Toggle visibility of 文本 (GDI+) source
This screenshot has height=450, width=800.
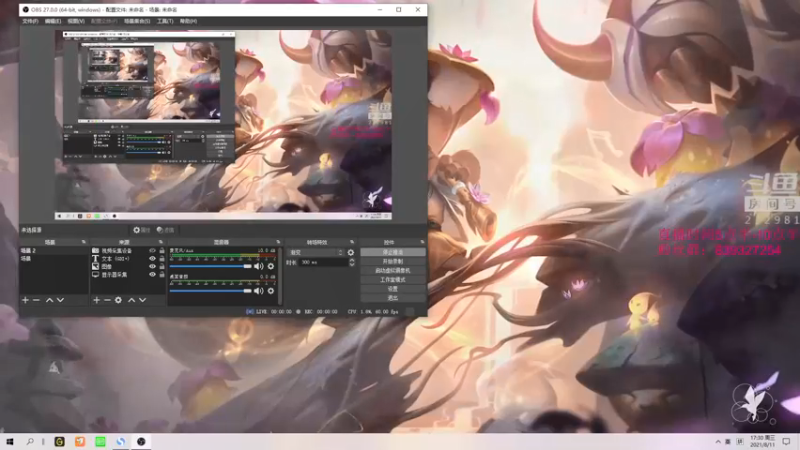pyautogui.click(x=152, y=259)
